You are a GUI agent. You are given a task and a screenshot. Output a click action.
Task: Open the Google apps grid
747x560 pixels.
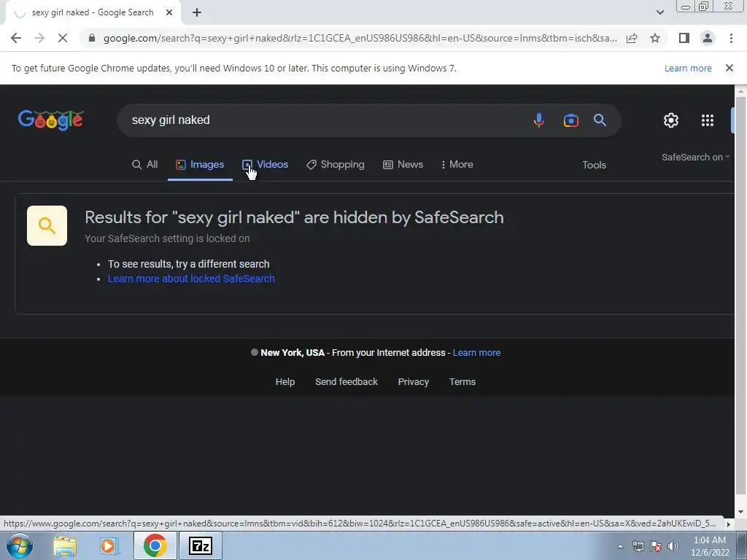708,120
